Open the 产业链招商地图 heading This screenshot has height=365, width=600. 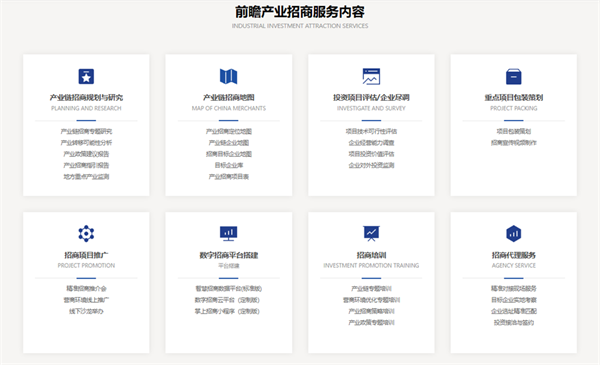click(x=228, y=98)
